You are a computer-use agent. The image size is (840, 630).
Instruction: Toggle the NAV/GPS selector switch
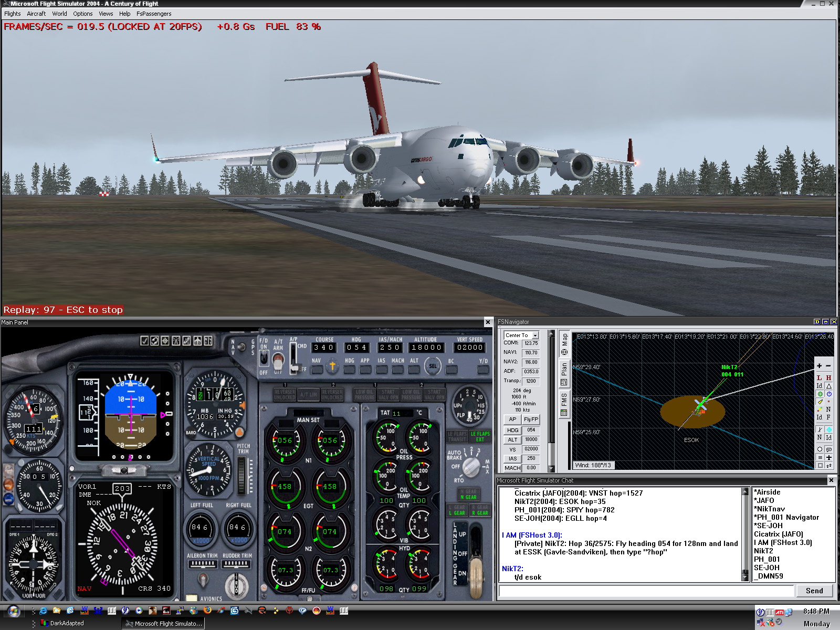(x=242, y=347)
